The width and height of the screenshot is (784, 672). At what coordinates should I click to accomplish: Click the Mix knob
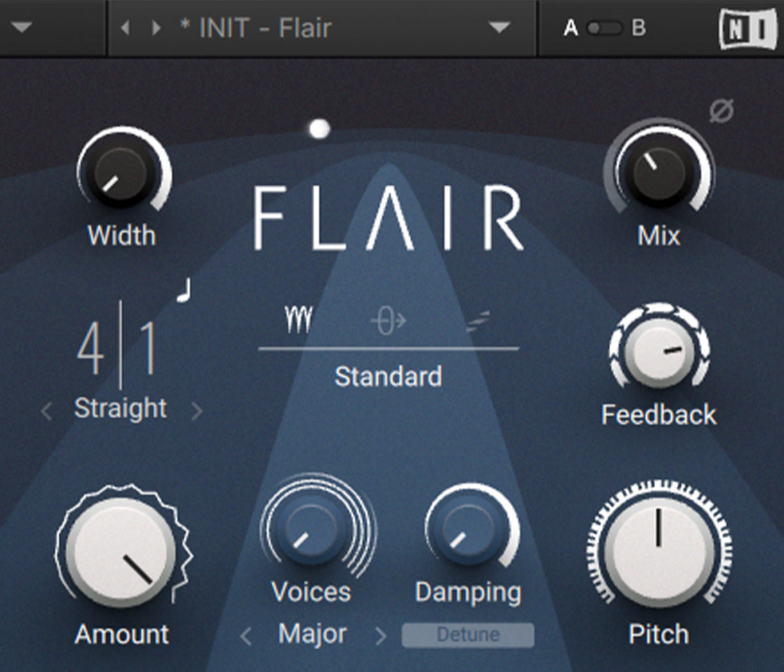click(x=658, y=173)
